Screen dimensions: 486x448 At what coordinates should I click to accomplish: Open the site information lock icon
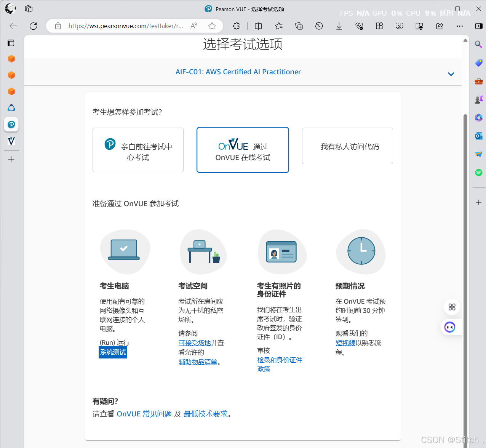pyautogui.click(x=58, y=26)
